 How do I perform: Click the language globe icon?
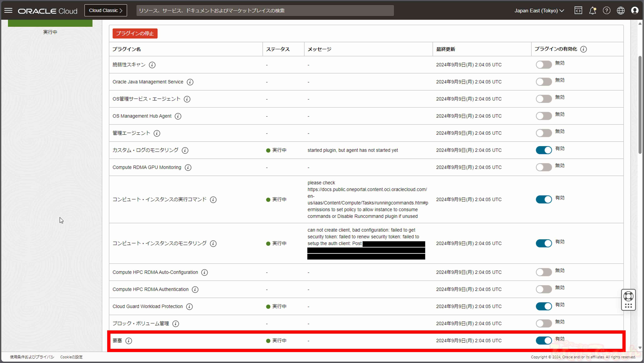point(620,10)
